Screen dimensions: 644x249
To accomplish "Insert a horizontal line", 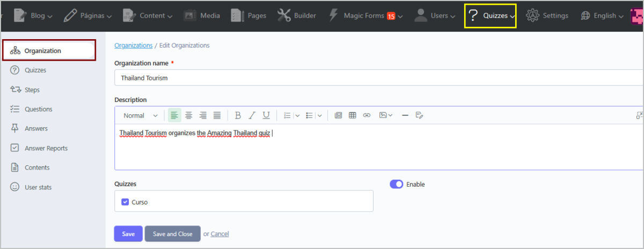I will (x=405, y=115).
